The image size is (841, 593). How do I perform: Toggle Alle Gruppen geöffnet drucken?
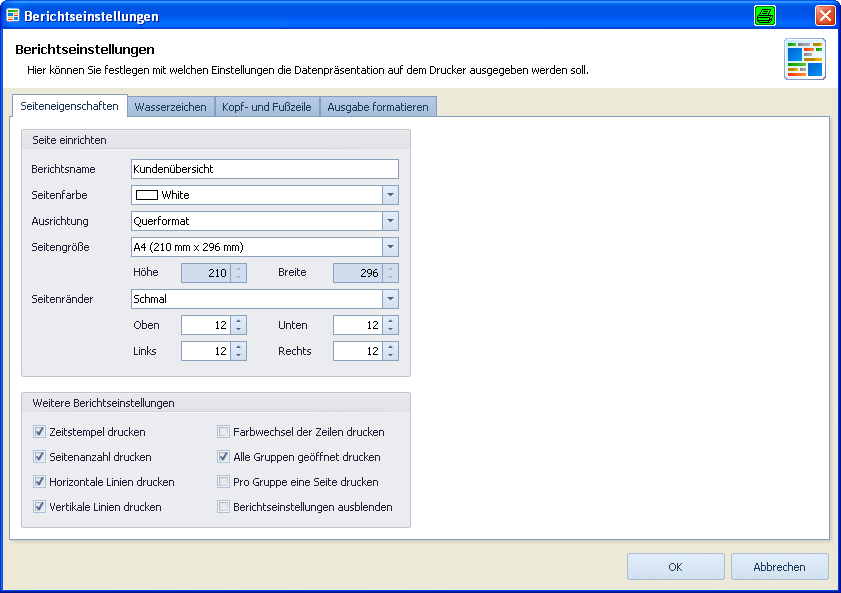pos(223,457)
